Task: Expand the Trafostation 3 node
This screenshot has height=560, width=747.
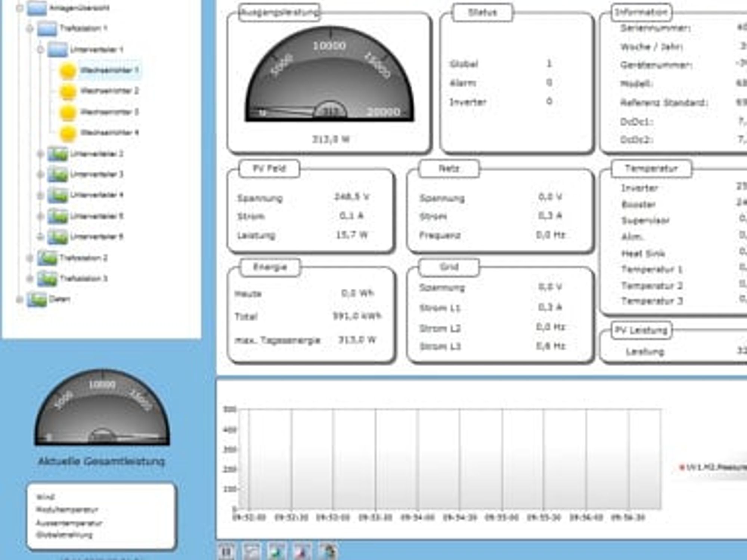Action: [30, 279]
